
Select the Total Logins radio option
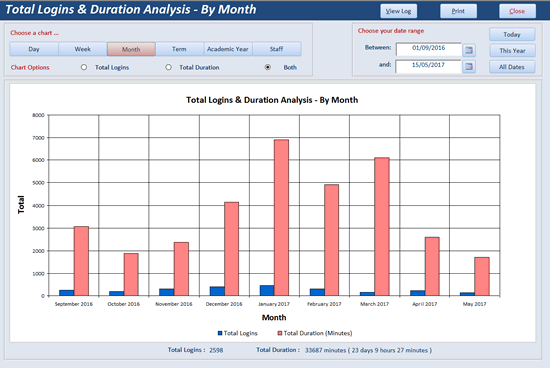[x=84, y=67]
